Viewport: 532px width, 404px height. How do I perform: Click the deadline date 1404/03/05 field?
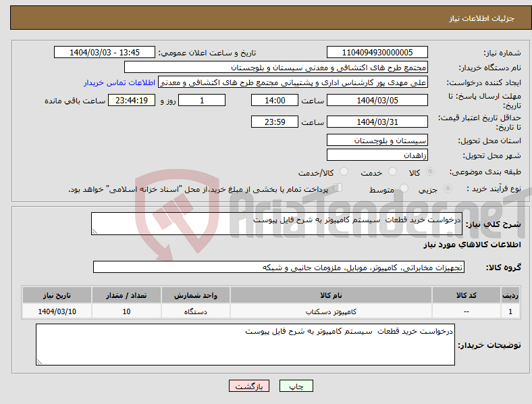(x=377, y=100)
